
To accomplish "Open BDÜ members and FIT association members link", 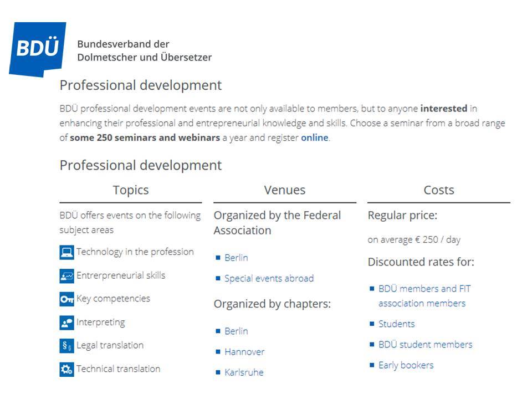I will (425, 296).
